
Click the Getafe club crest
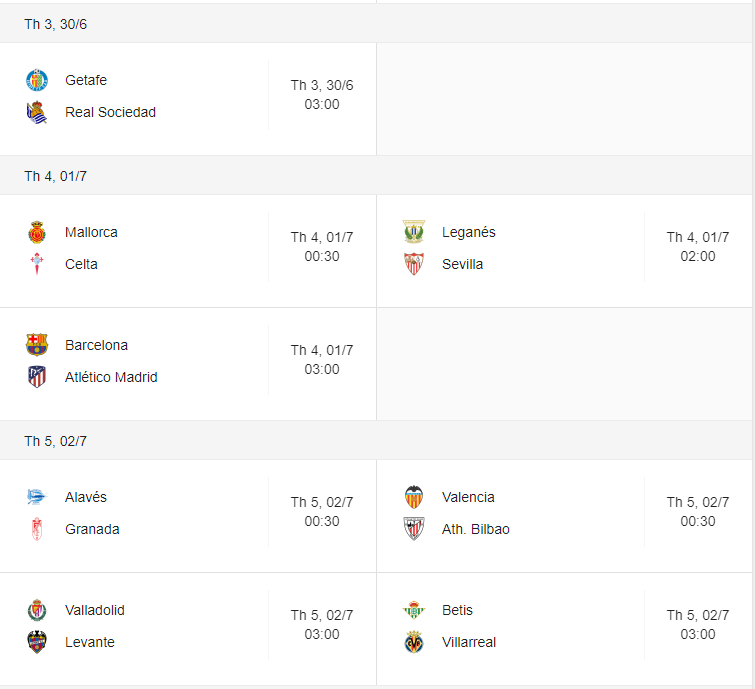[x=37, y=80]
